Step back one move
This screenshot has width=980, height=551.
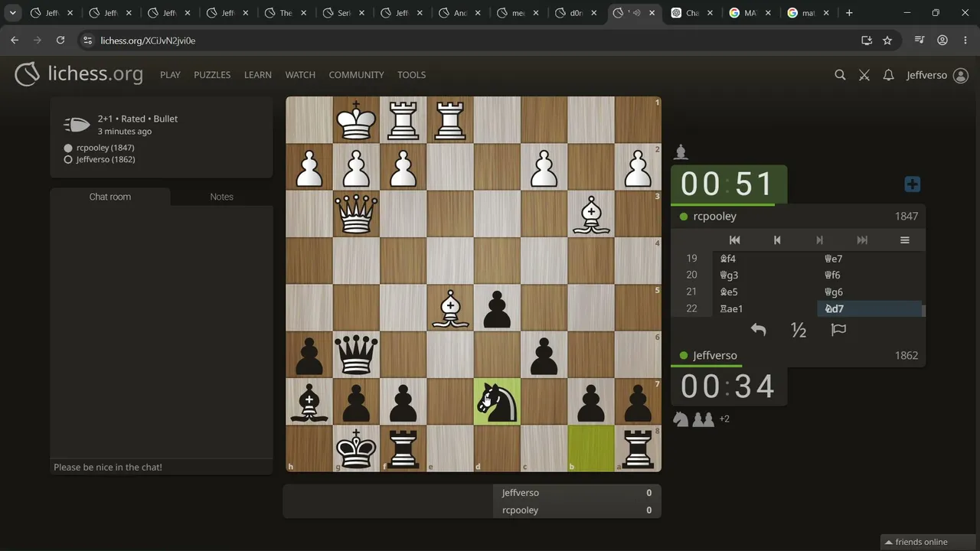click(777, 240)
